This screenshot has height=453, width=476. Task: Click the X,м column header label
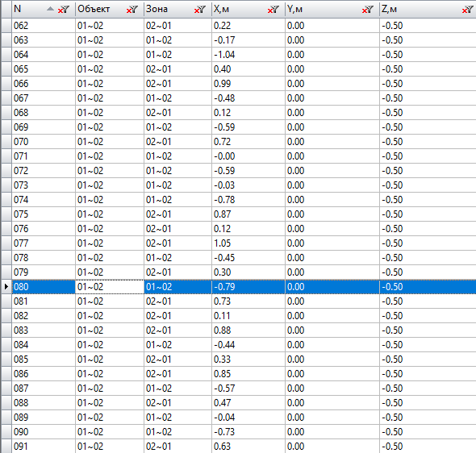(221, 9)
